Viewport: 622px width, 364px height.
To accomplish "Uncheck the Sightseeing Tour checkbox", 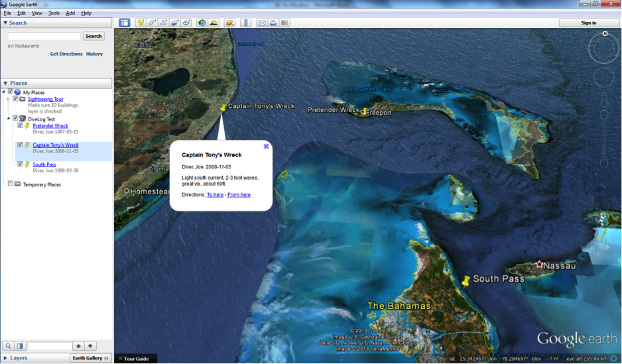I will 15,99.
